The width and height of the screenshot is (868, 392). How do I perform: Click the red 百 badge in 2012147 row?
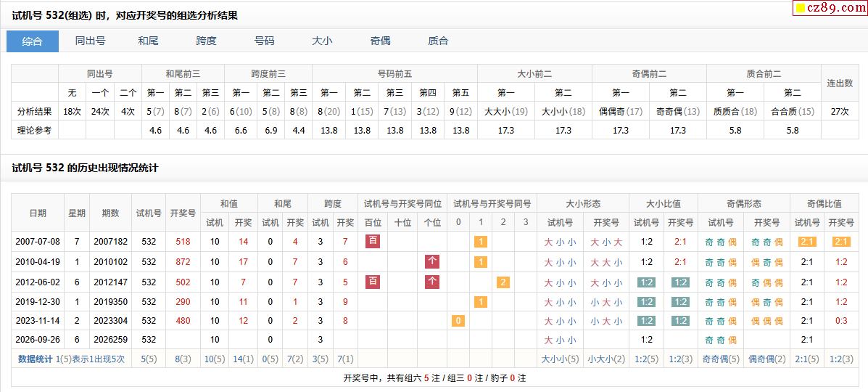[x=373, y=282]
